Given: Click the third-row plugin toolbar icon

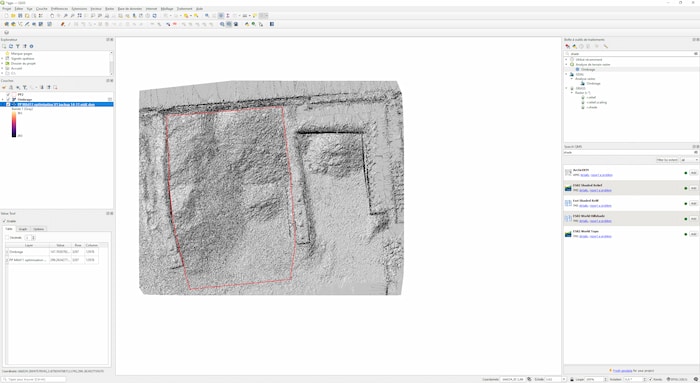Looking at the screenshot, I should pos(6,32).
